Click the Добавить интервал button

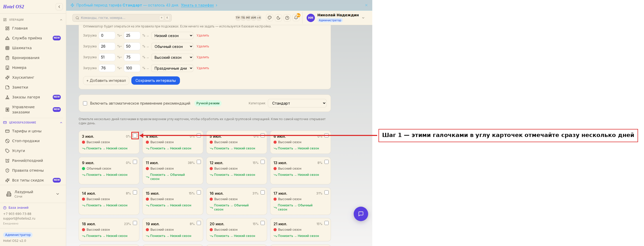pos(106,81)
